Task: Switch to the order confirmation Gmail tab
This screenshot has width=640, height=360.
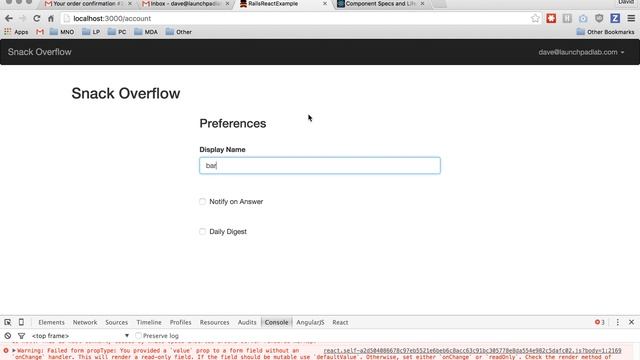Action: tap(88, 4)
